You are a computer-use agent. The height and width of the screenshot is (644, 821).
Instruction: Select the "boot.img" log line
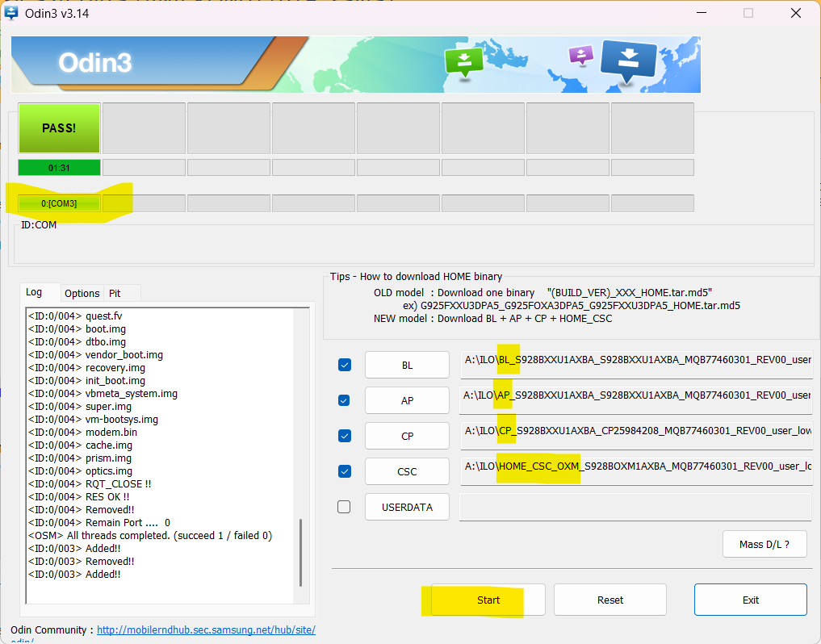click(x=77, y=329)
